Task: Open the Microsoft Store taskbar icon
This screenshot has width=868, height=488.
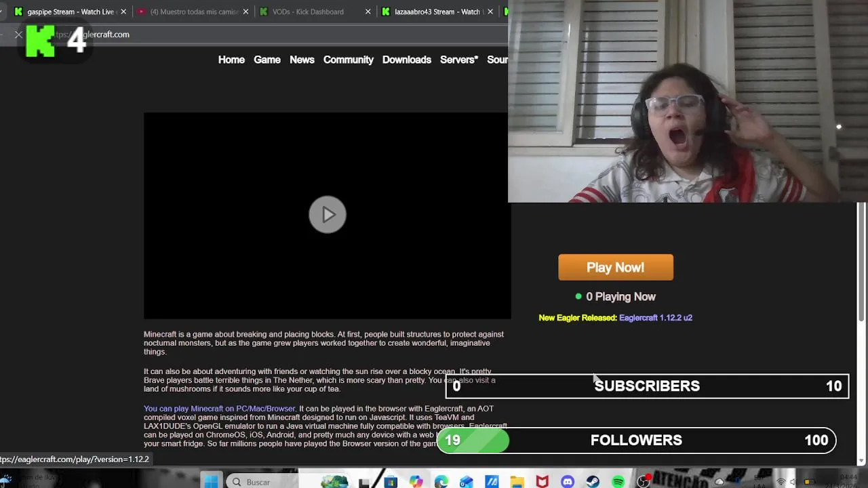Action: [x=391, y=482]
